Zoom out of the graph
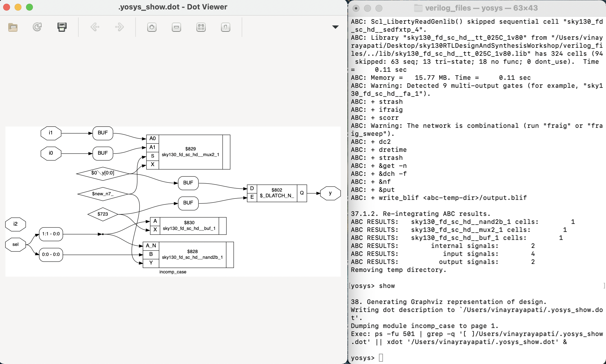606x364 pixels. [x=176, y=27]
